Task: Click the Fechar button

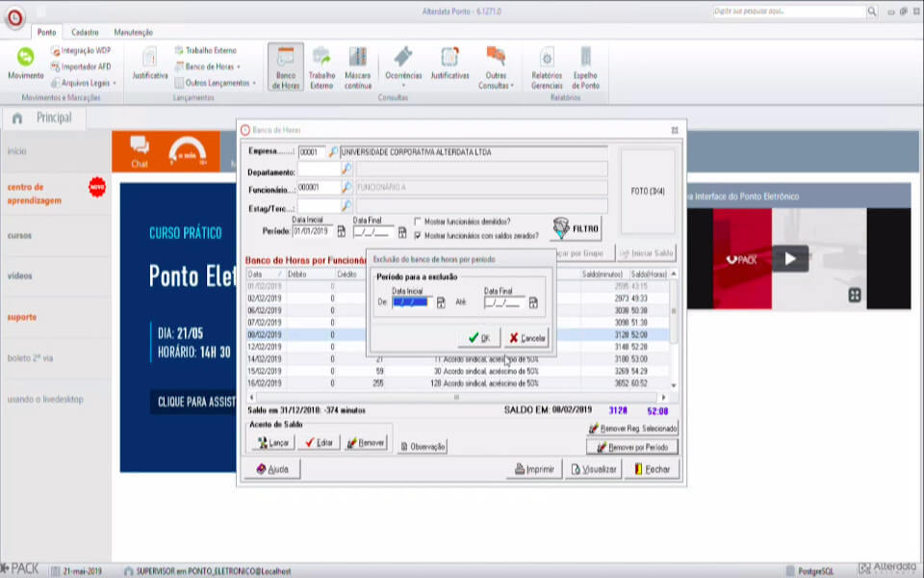Action: tap(652, 469)
